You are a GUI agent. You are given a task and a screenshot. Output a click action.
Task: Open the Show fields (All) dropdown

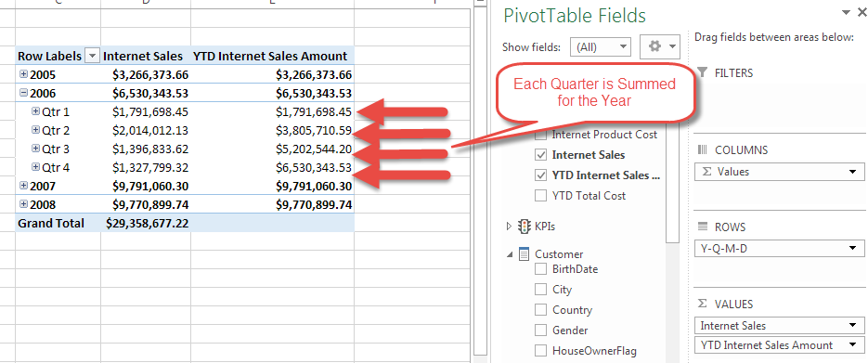point(601,47)
